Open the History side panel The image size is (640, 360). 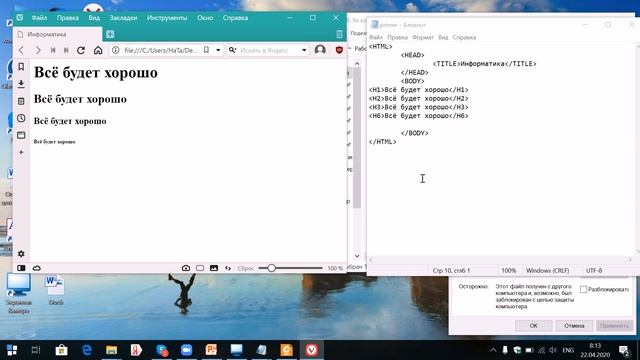click(21, 118)
